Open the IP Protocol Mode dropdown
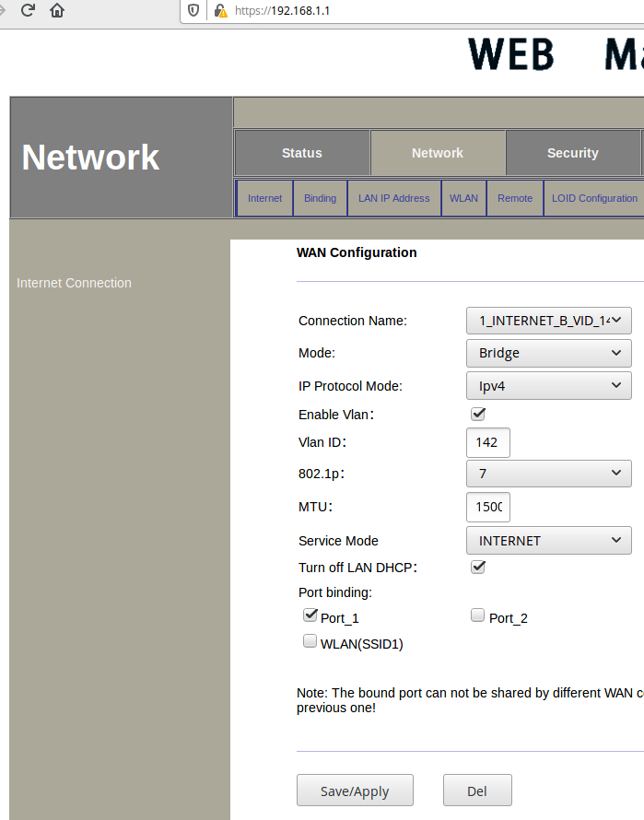The image size is (644, 820). click(549, 386)
